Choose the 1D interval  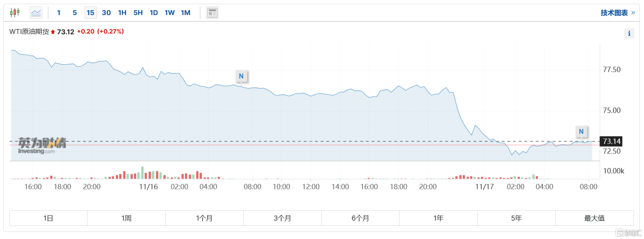click(x=154, y=13)
